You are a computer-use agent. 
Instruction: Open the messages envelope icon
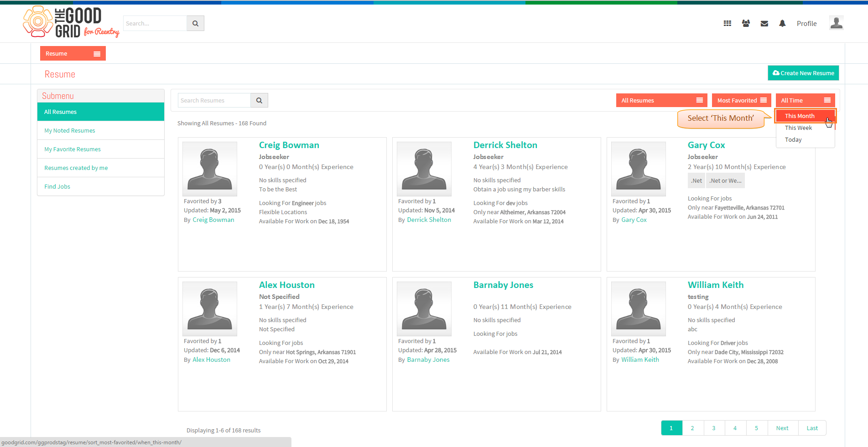tap(764, 24)
